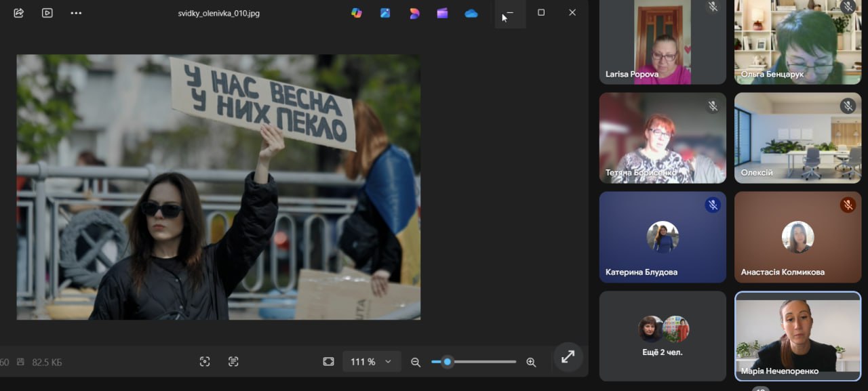Click the visual search icon below the image
The width and height of the screenshot is (868, 391).
click(205, 362)
